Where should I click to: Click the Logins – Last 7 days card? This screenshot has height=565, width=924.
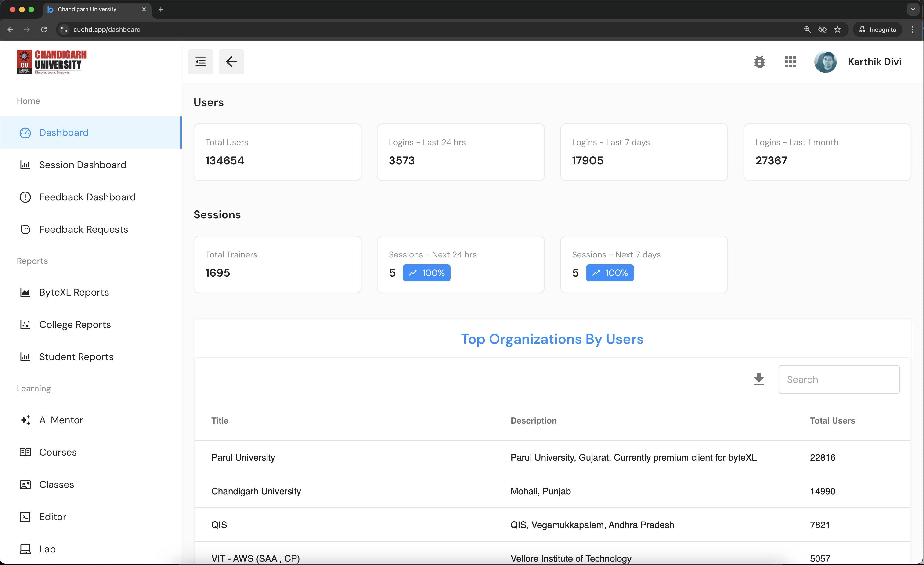644,152
